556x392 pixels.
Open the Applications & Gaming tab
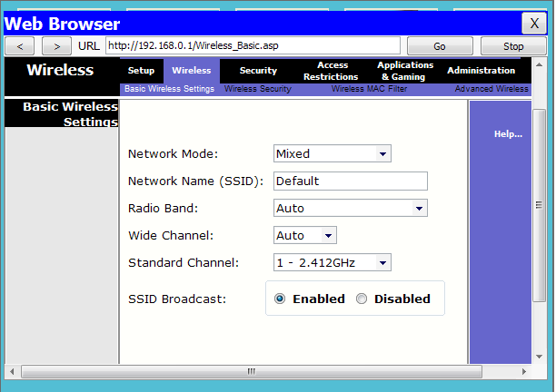click(405, 71)
